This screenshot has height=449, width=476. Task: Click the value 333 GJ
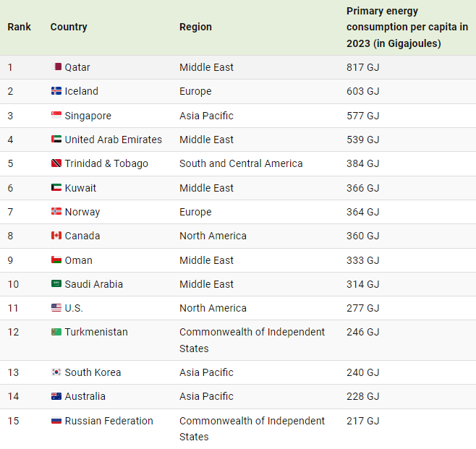pos(363,260)
